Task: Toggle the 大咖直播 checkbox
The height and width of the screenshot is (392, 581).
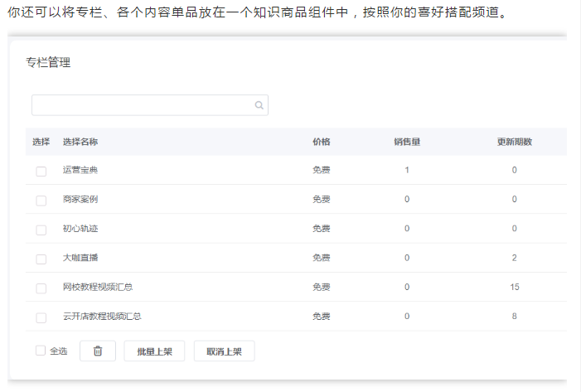Action: click(x=41, y=259)
